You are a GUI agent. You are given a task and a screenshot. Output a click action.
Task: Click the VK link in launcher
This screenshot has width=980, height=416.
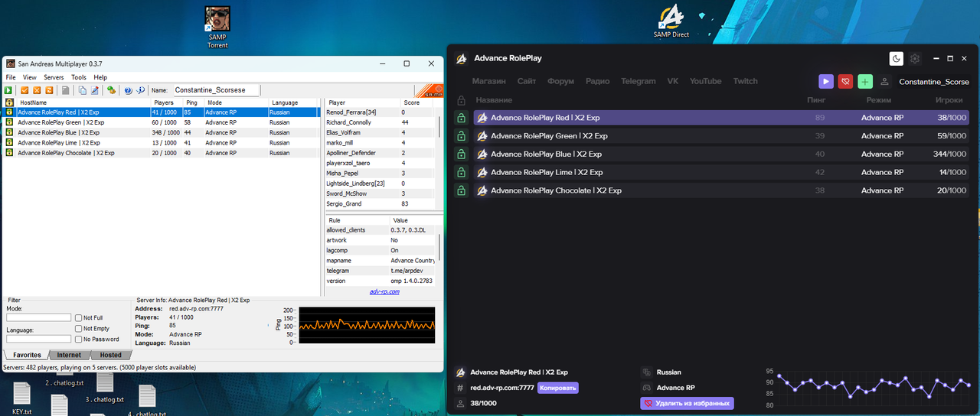click(x=672, y=81)
